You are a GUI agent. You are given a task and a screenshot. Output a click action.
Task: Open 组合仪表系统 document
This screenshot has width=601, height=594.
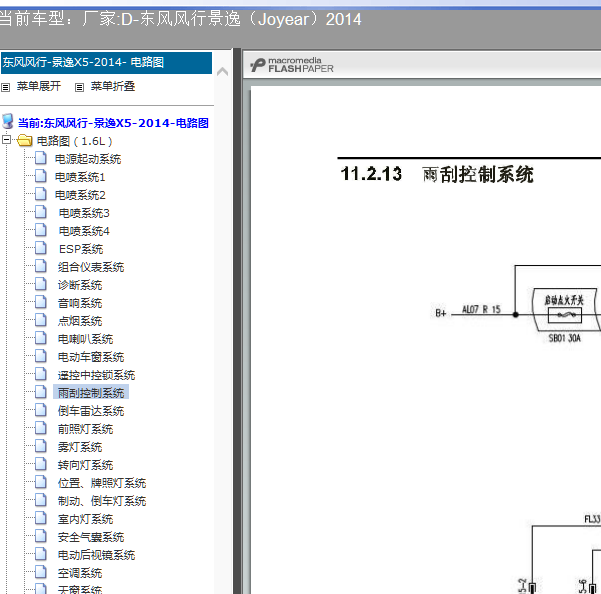click(91, 267)
